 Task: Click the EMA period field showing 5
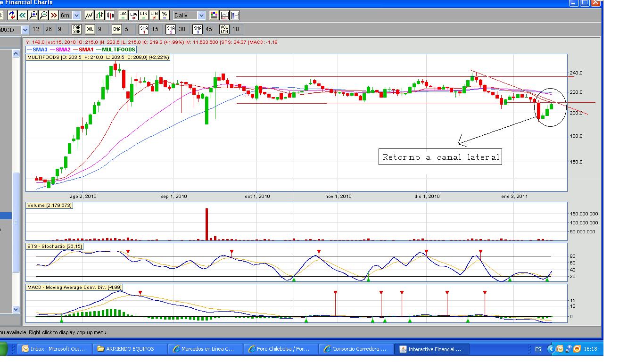point(129,29)
